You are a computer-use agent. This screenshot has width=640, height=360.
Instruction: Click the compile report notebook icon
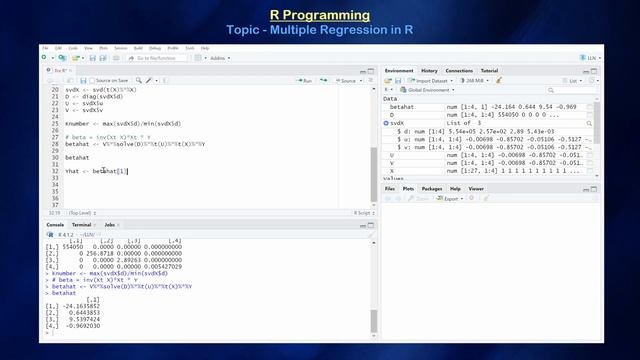click(x=165, y=80)
